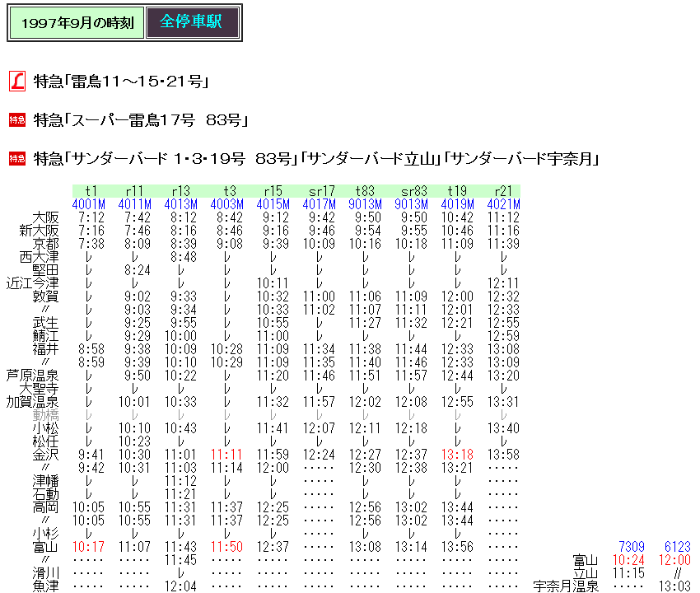The width and height of the screenshot is (700, 593).
Task: Click the 宇奈月温泉 destination label
Action: pyautogui.click(x=566, y=586)
